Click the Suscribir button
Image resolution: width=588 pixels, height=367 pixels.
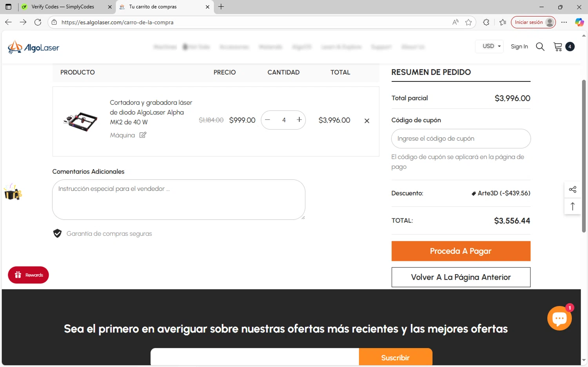click(x=396, y=357)
